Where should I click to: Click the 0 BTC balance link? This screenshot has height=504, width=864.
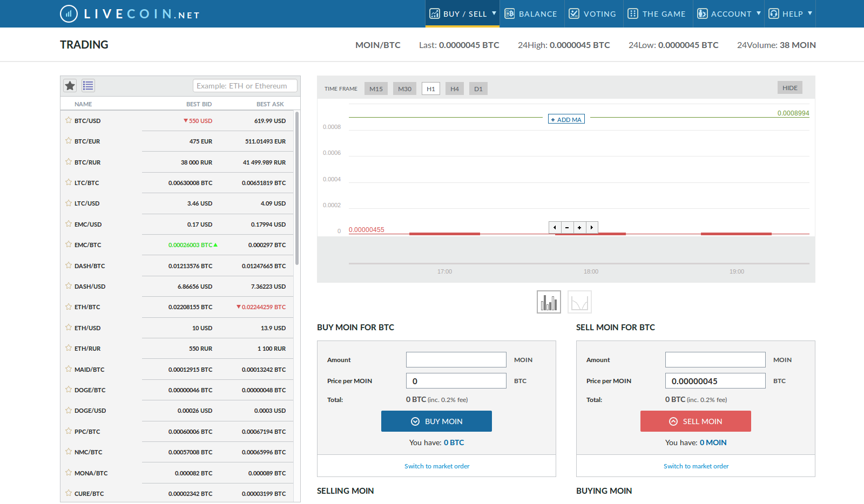[x=454, y=442]
